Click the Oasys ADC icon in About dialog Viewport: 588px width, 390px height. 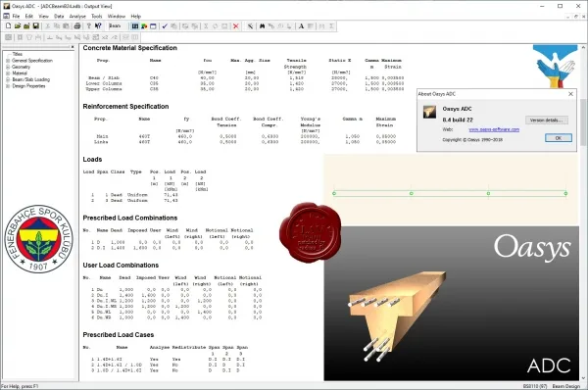pyautogui.click(x=430, y=112)
